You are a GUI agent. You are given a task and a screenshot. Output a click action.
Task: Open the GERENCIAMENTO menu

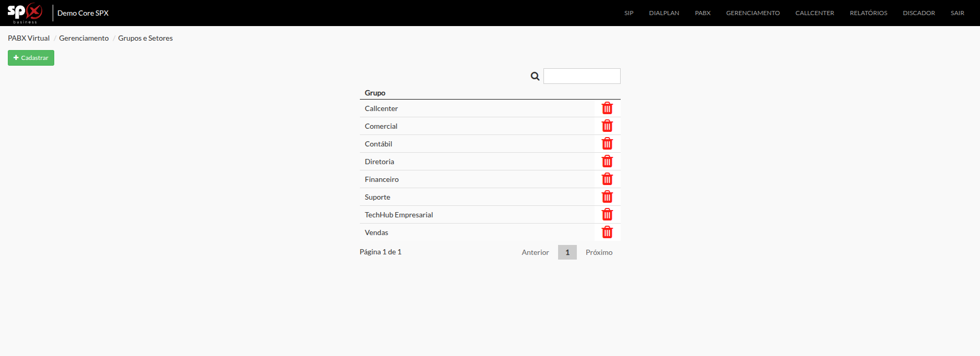click(753, 13)
